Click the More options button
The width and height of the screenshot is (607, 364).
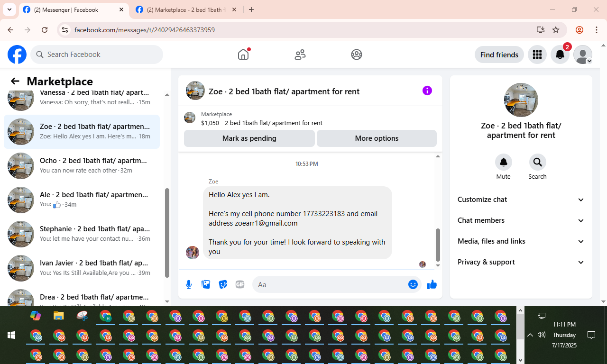tap(377, 138)
